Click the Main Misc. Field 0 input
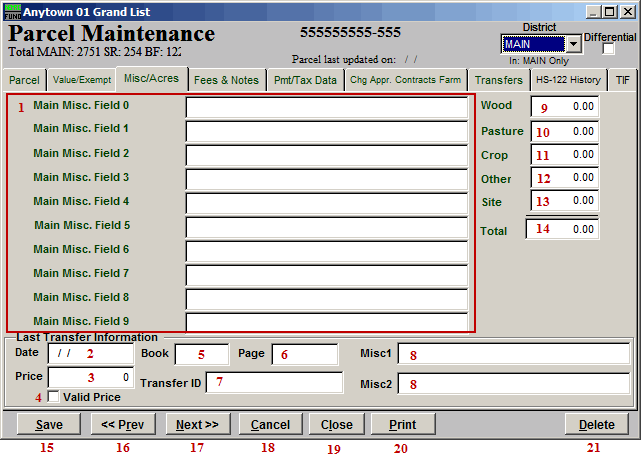641x459 pixels. click(x=326, y=107)
